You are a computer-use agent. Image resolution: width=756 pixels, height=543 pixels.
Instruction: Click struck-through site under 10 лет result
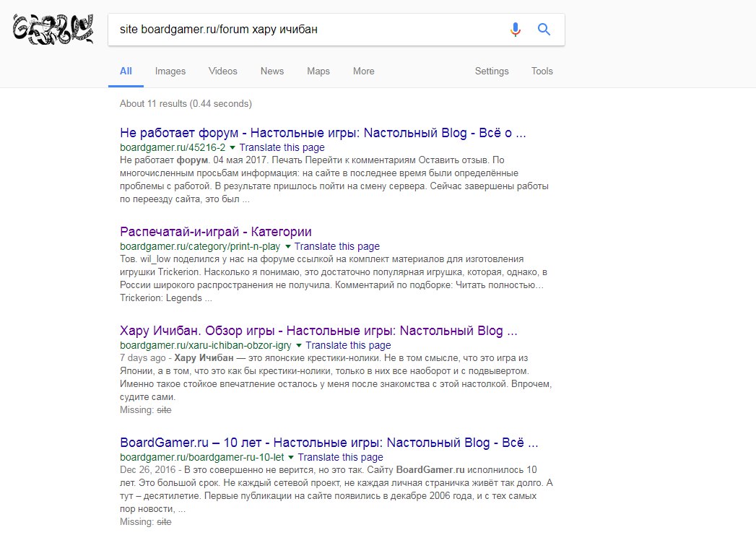tap(164, 522)
